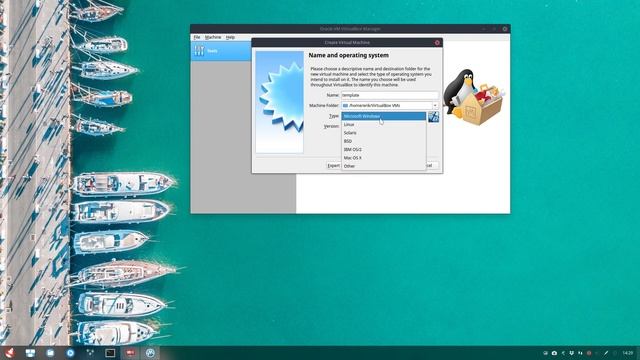Screen dimensions: 640x360
Task: Switch to VirtualBox from the taskbar icon
Action: pos(150,353)
